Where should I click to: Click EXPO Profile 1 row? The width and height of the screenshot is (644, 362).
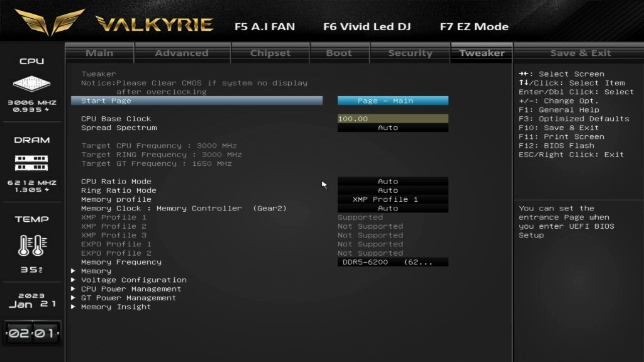click(x=242, y=244)
